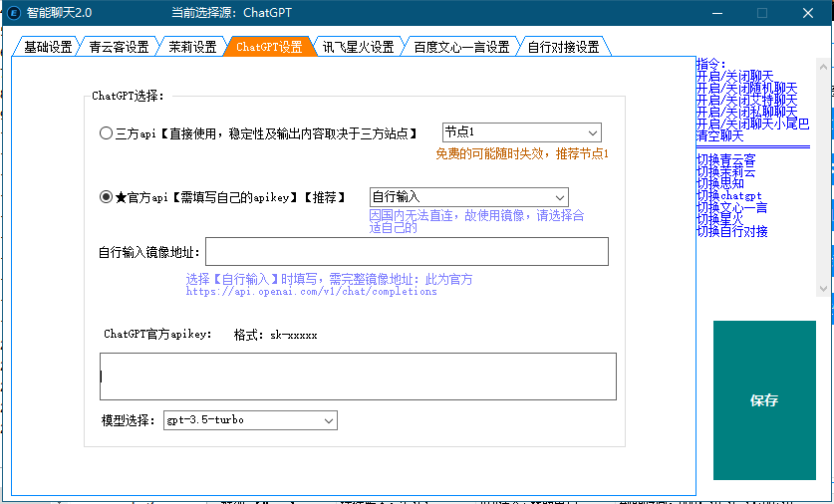Click the 切换chatgpt command

(728, 195)
